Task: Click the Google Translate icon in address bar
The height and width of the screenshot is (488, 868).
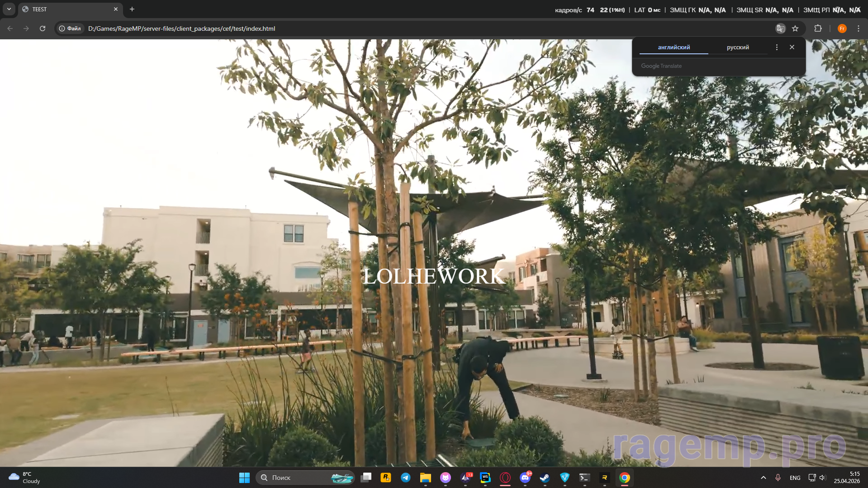Action: [780, 28]
